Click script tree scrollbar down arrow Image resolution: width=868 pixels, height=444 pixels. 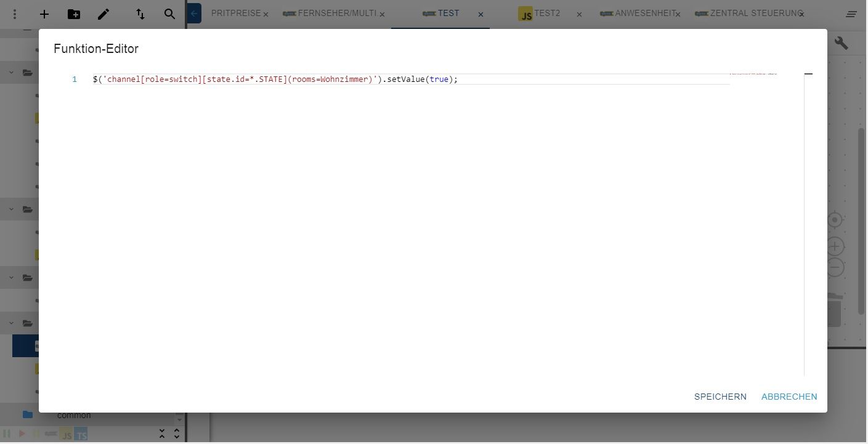tap(179, 420)
